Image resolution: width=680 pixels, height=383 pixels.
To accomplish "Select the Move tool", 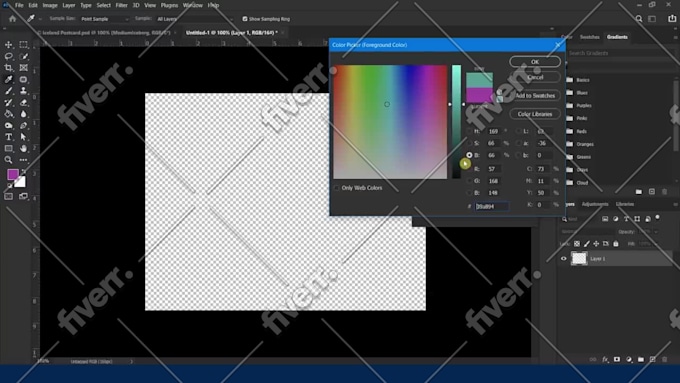I will pyautogui.click(x=8, y=45).
